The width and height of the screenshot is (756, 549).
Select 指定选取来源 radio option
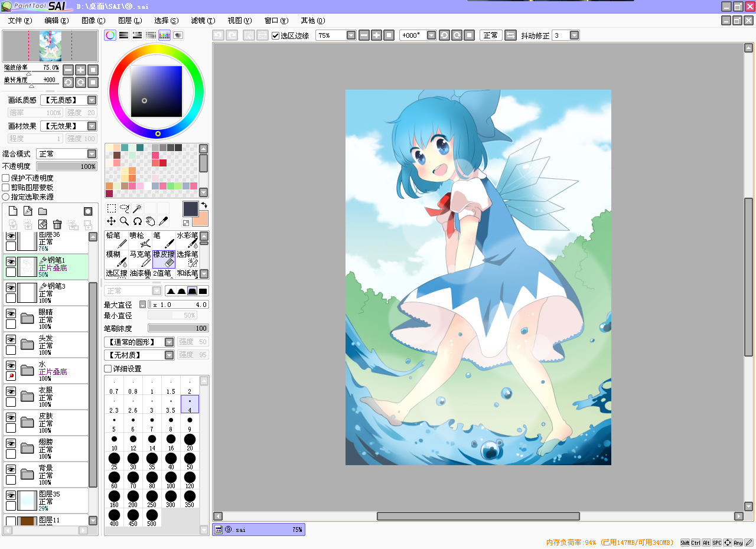click(x=6, y=197)
